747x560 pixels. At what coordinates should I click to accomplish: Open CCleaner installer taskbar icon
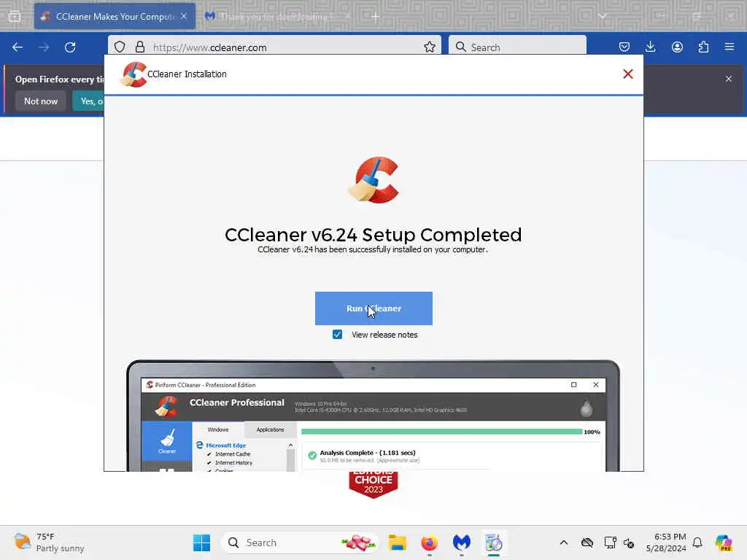click(x=494, y=542)
